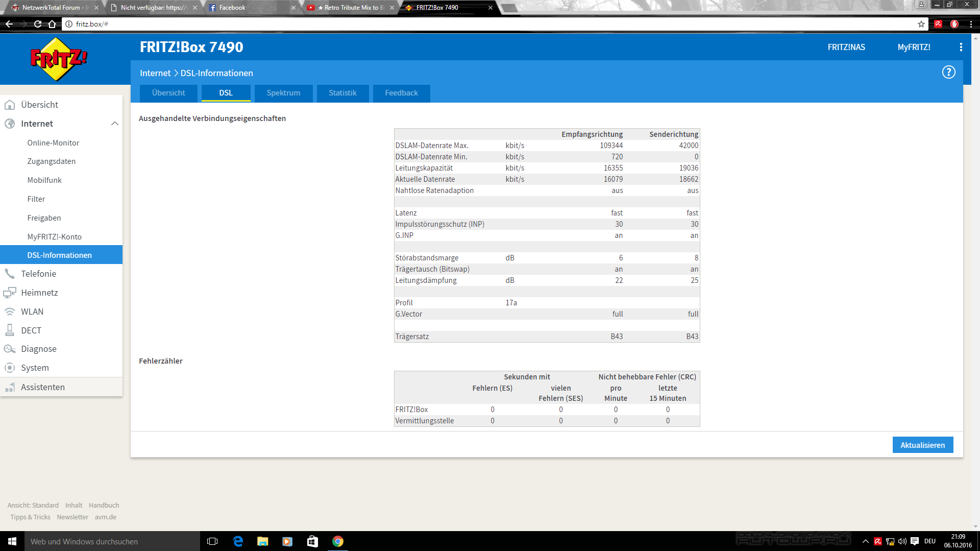Open Mobilfunk in sidebar
This screenshot has height=551, width=980.
click(x=44, y=180)
